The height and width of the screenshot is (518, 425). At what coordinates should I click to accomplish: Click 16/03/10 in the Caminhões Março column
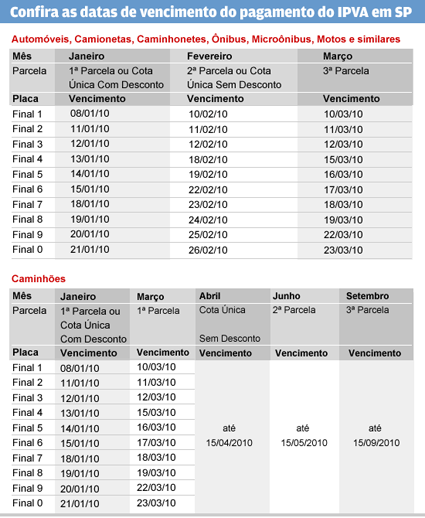(156, 427)
